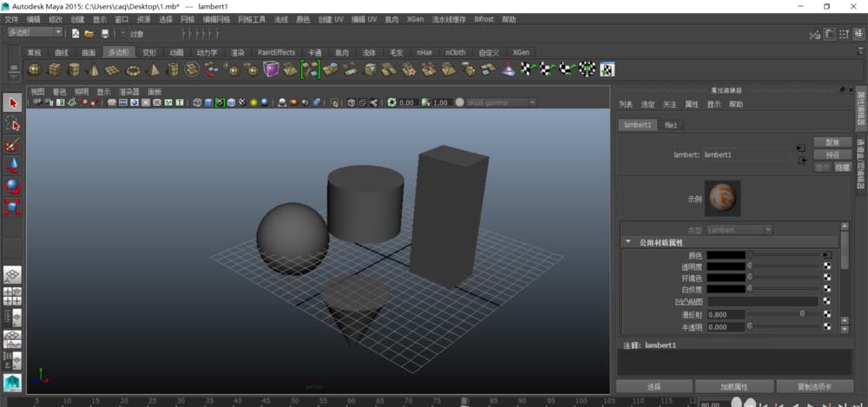The height and width of the screenshot is (407, 868).
Task: Click the 加载属性 button
Action: coord(734,386)
